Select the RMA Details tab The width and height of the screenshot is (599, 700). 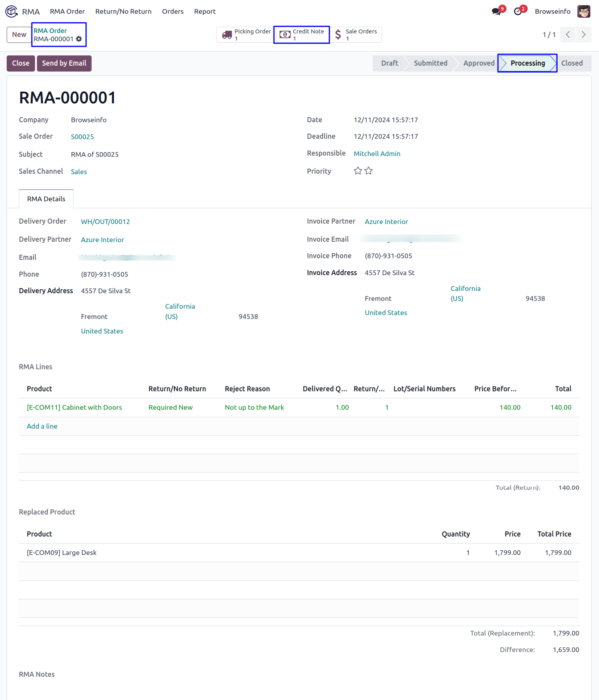[x=46, y=199]
